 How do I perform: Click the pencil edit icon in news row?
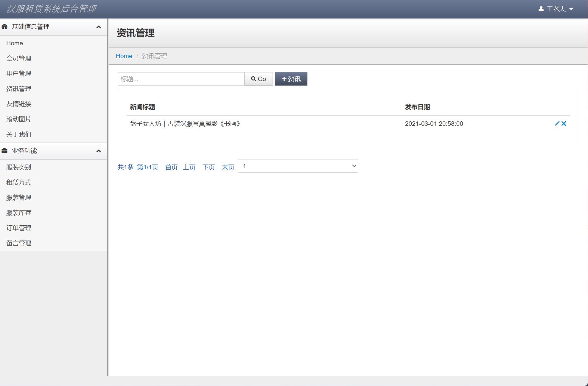pos(557,123)
